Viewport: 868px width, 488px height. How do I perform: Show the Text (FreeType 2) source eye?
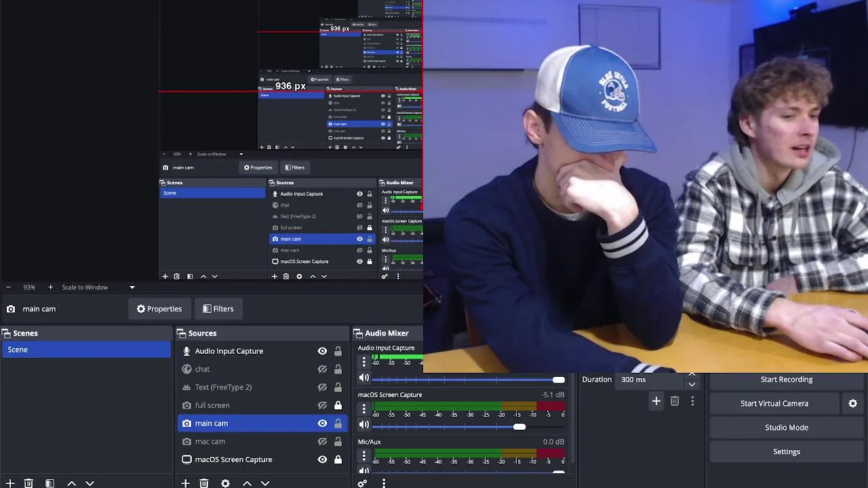(x=322, y=387)
